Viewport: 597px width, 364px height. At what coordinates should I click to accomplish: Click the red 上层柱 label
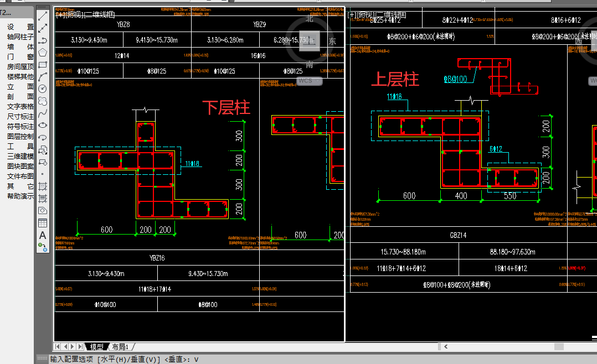pyautogui.click(x=395, y=80)
